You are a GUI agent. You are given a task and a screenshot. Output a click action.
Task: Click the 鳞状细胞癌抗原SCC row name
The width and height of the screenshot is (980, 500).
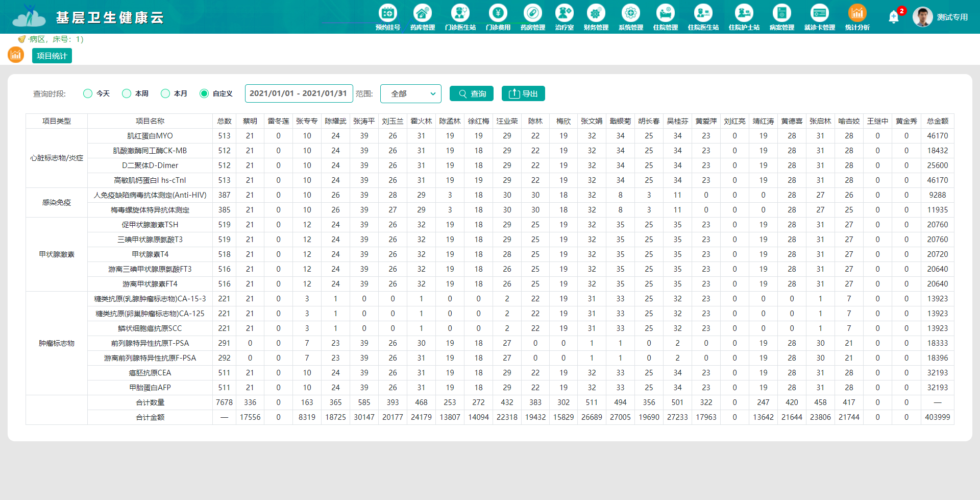click(x=150, y=328)
